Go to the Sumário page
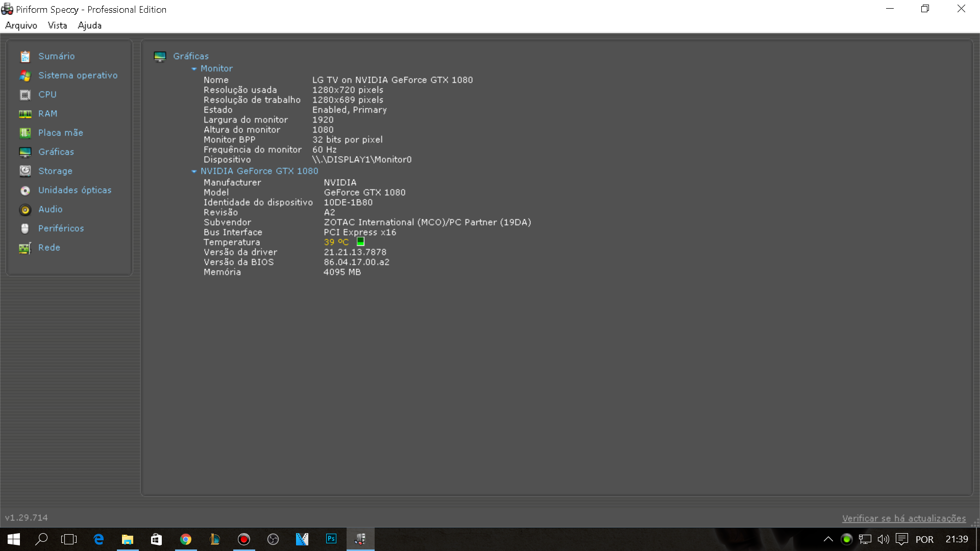The height and width of the screenshot is (551, 980). point(57,56)
